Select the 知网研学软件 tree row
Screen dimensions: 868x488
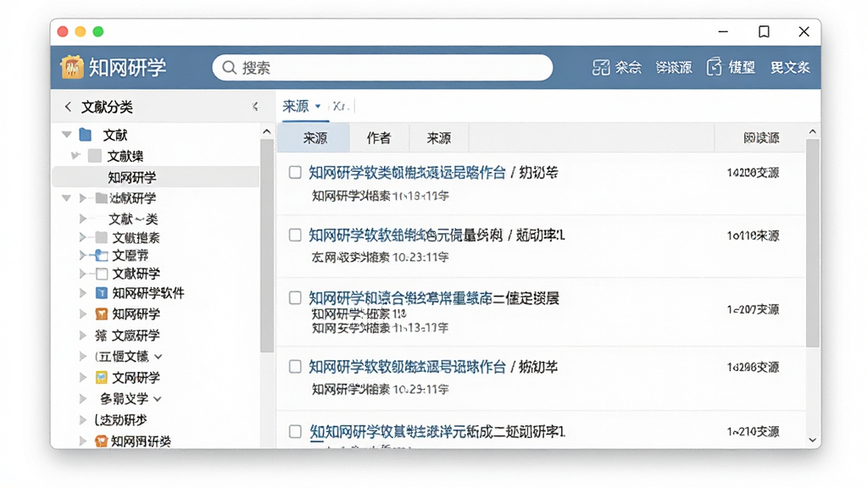click(x=147, y=292)
